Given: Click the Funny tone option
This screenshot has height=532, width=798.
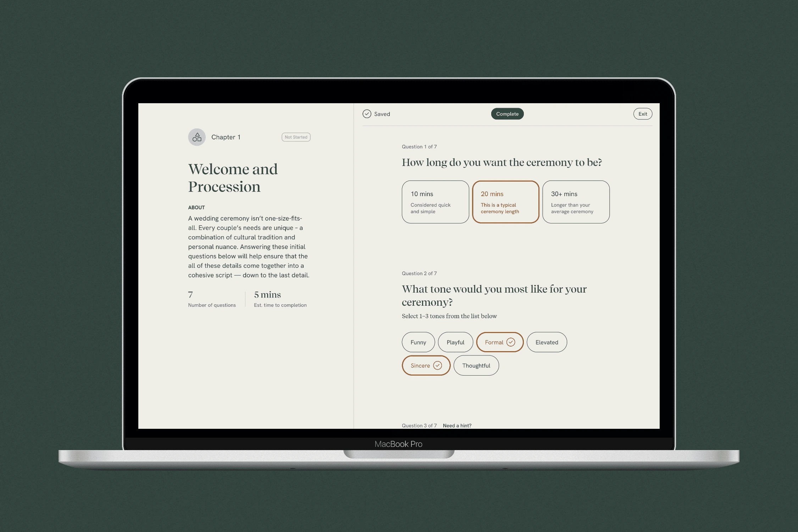Looking at the screenshot, I should tap(418, 342).
